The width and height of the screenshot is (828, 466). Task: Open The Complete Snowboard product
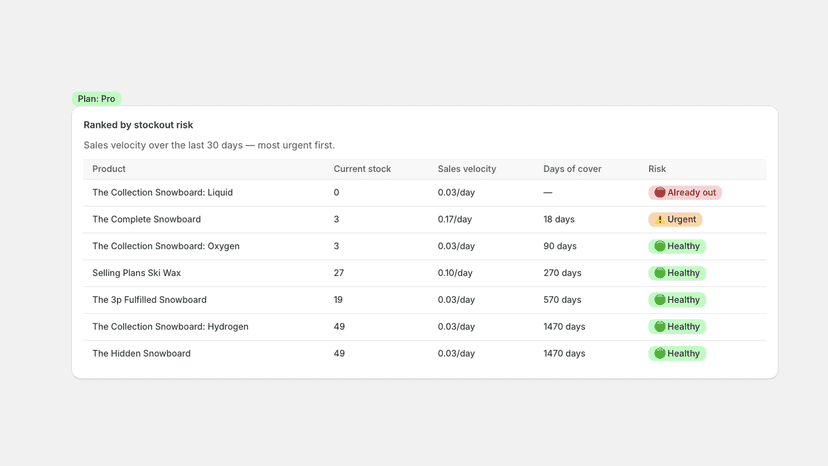point(147,219)
